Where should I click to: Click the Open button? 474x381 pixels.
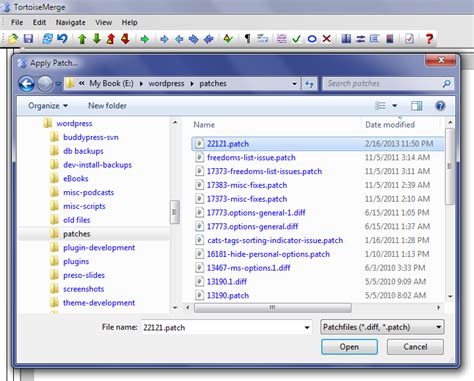tap(349, 347)
